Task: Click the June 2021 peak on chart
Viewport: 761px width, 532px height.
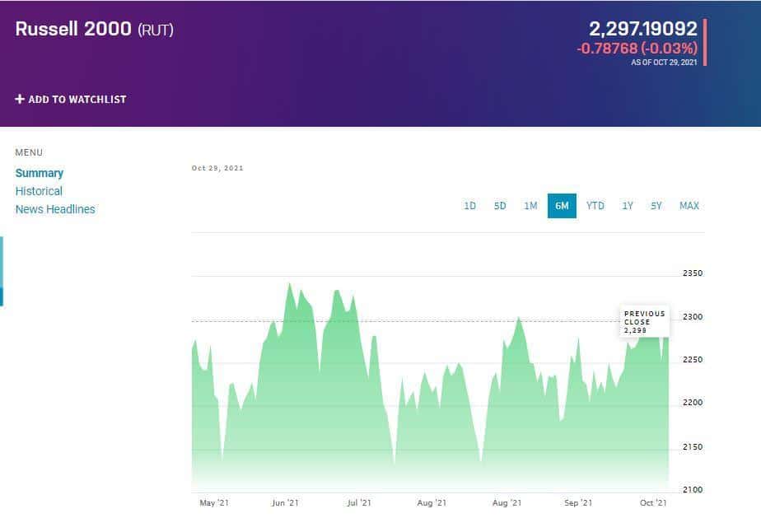Action: (x=290, y=284)
